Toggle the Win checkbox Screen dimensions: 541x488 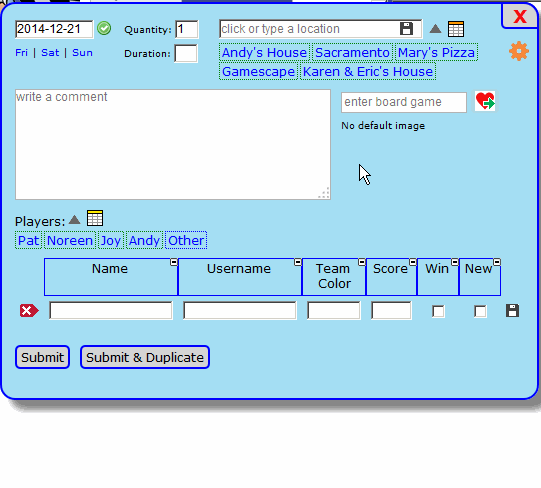[438, 311]
